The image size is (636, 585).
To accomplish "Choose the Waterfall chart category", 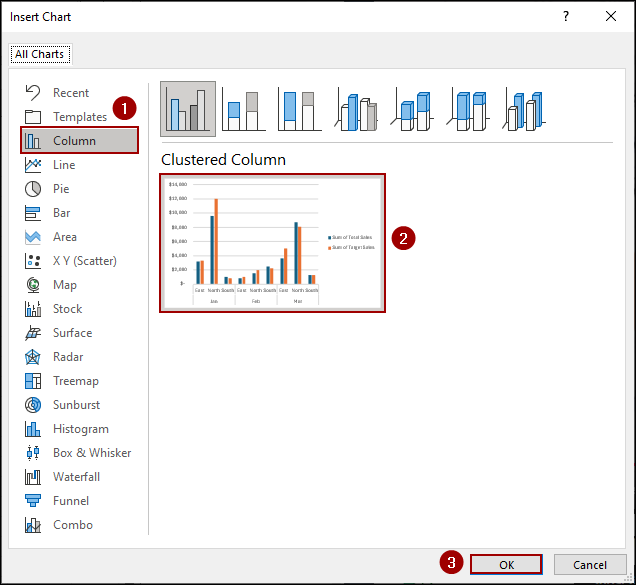I will 76,477.
